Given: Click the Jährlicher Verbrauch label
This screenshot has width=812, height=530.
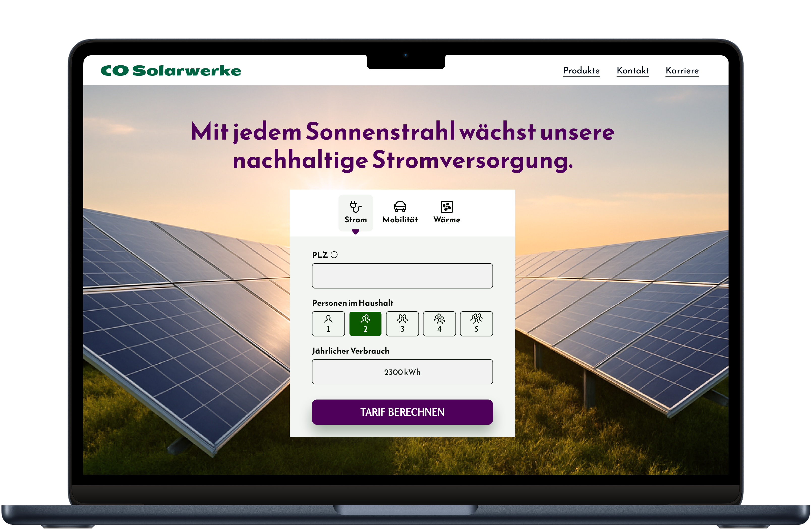Looking at the screenshot, I should point(351,351).
